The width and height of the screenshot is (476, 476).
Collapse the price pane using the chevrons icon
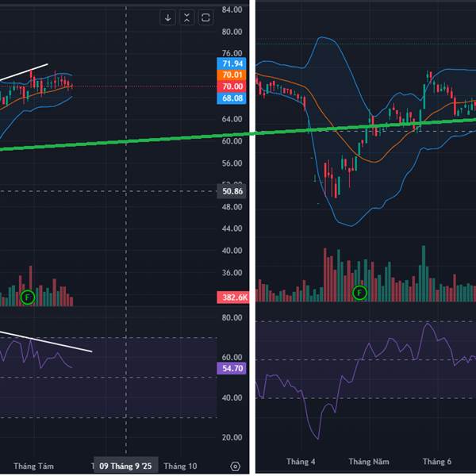point(186,18)
